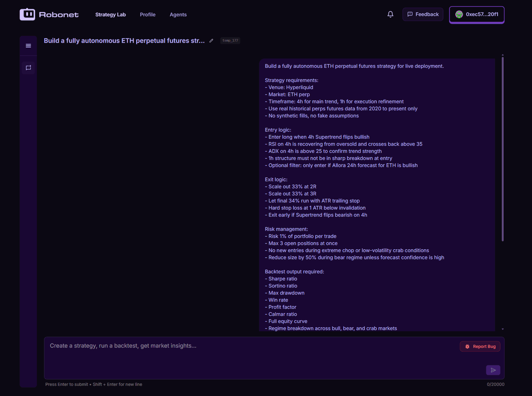Click the wallet avatar icon
This screenshot has width=532, height=396.
click(x=459, y=14)
